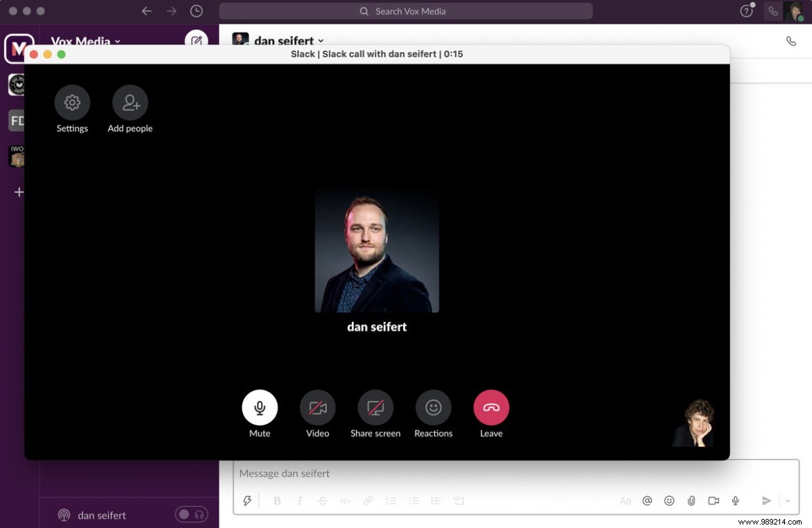
Task: Open the Reactions picker
Action: tap(433, 407)
